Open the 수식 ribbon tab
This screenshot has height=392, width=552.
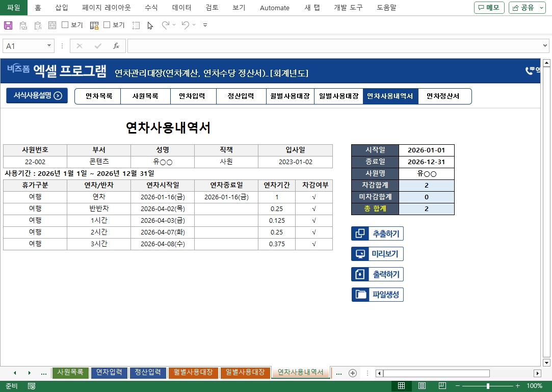pyautogui.click(x=151, y=8)
